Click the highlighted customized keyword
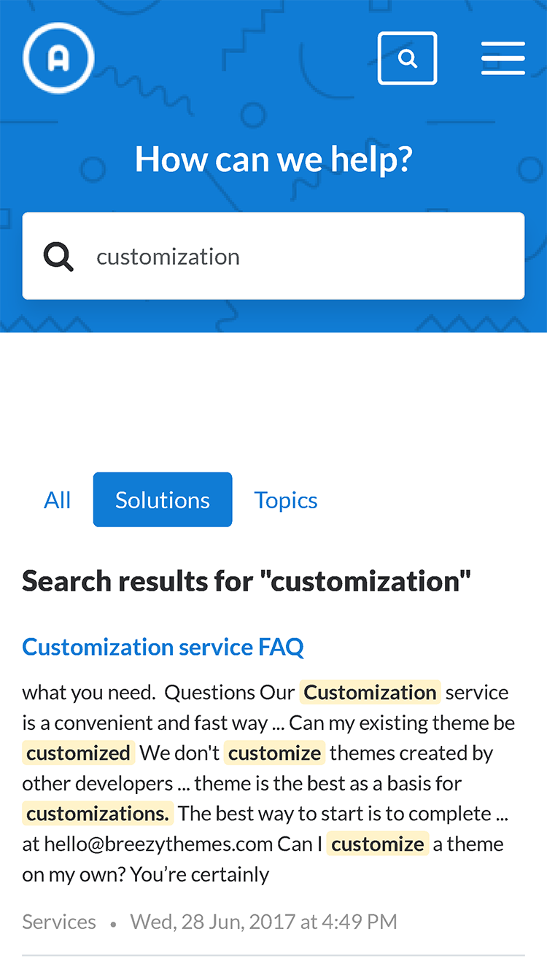This screenshot has width=547, height=980. click(79, 753)
